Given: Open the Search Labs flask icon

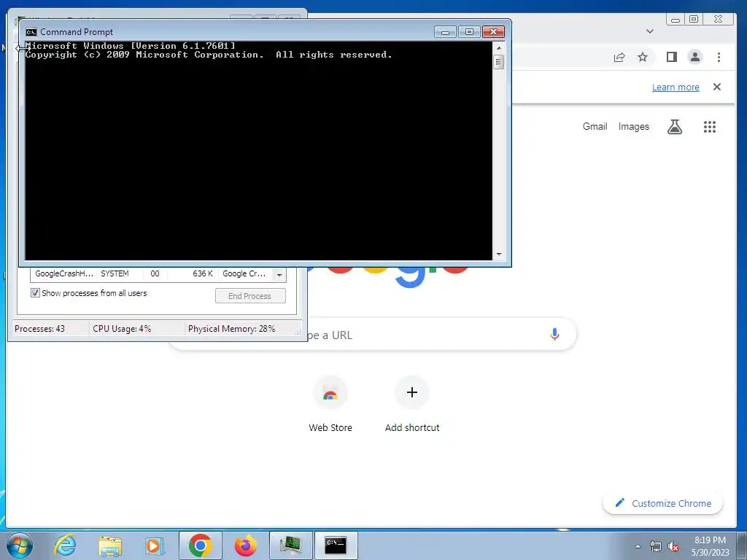Looking at the screenshot, I should tap(675, 127).
